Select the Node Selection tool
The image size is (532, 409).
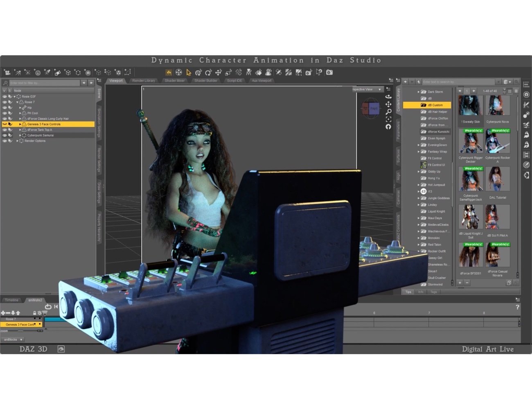[x=189, y=72]
